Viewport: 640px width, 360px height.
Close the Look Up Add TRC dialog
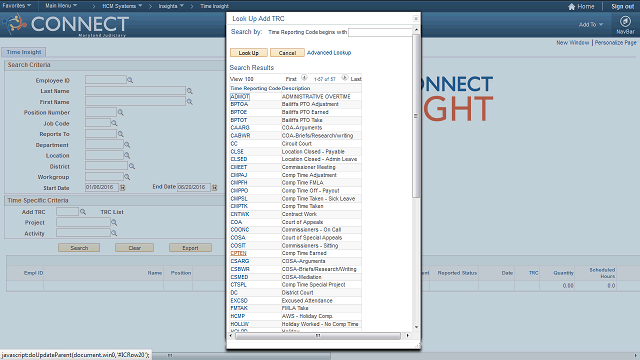tap(416, 18)
